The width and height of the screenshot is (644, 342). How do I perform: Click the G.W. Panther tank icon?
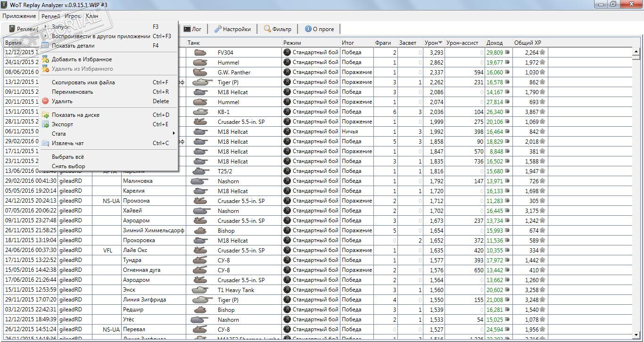(x=201, y=73)
